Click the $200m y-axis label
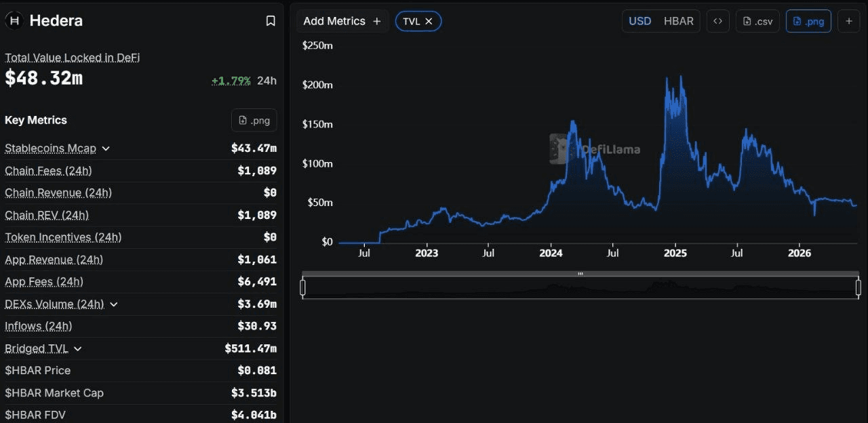The height and width of the screenshot is (423, 868). (317, 85)
